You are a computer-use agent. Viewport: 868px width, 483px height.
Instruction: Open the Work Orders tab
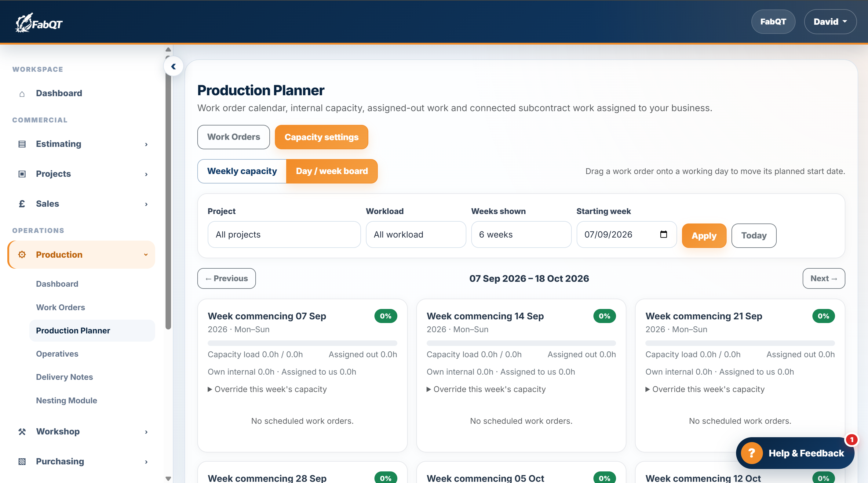point(234,137)
